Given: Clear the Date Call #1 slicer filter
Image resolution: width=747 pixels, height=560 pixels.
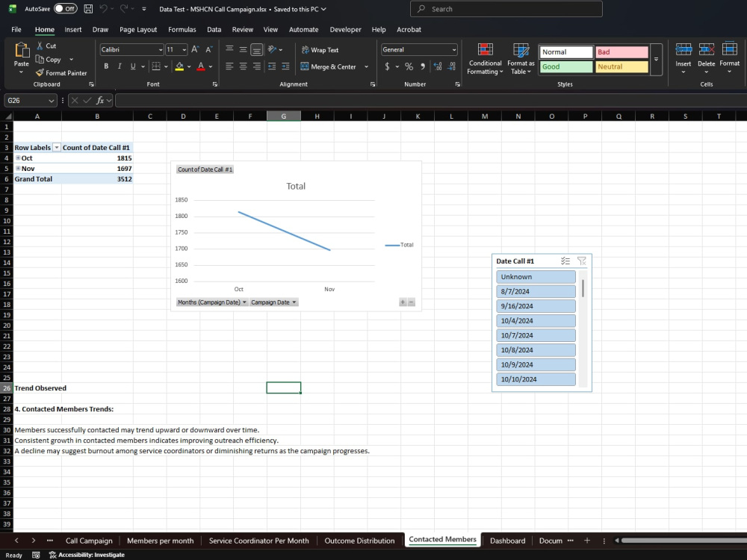Looking at the screenshot, I should (582, 261).
